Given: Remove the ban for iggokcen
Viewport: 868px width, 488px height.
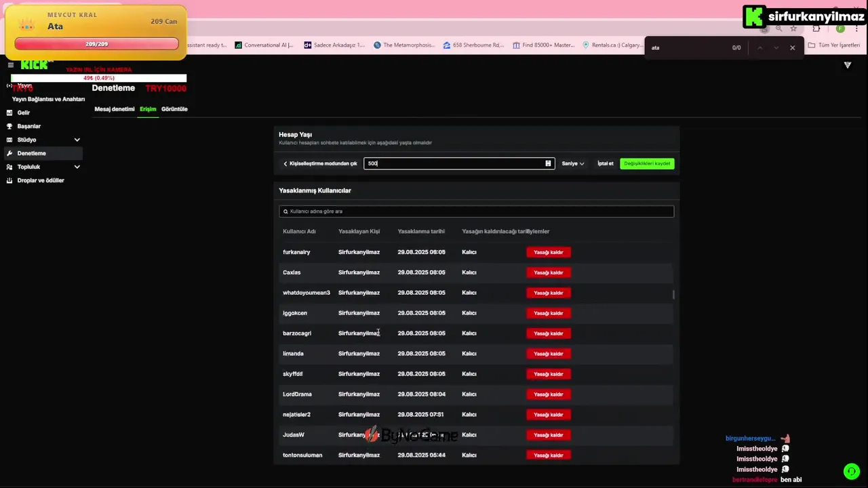Looking at the screenshot, I should click(x=549, y=313).
